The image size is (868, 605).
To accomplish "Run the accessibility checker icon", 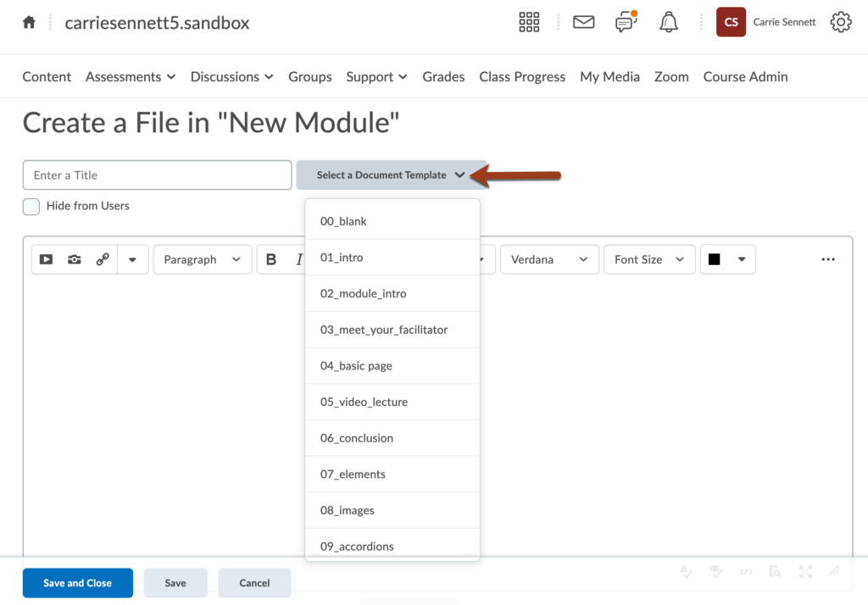I will coord(715,572).
